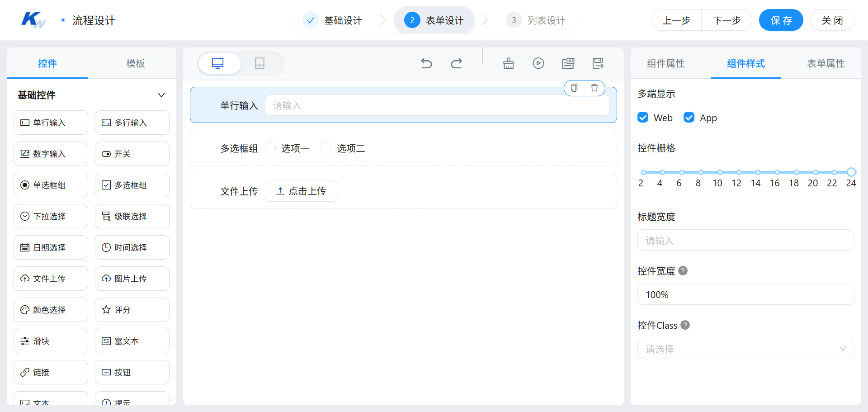Set 控件栅格 slider to 12
This screenshot has height=412, width=868.
tap(739, 172)
